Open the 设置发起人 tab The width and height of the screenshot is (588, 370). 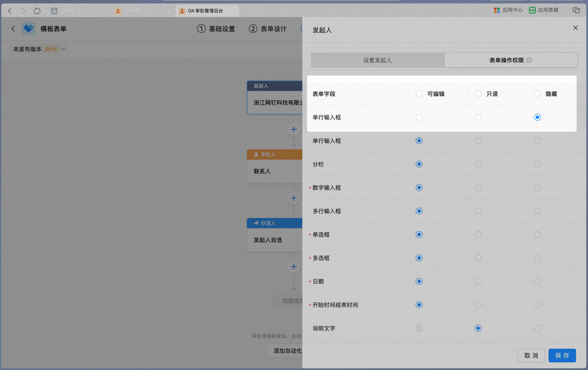pos(377,60)
